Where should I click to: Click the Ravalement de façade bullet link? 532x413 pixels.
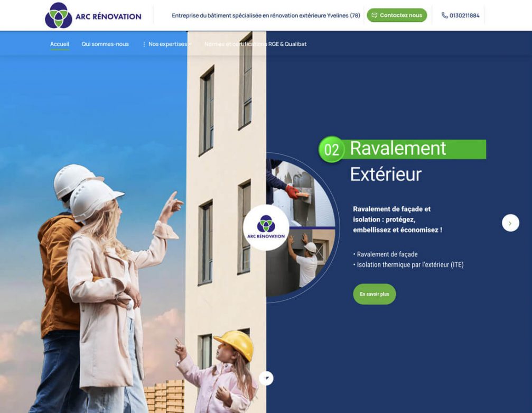386,254
